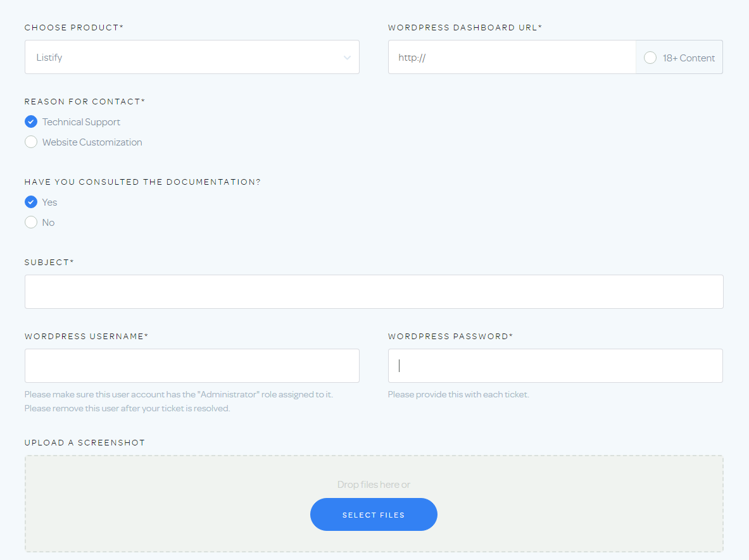Click the 'Upload a Screenshot' heading
Viewport: 749px width, 560px height.
[85, 443]
